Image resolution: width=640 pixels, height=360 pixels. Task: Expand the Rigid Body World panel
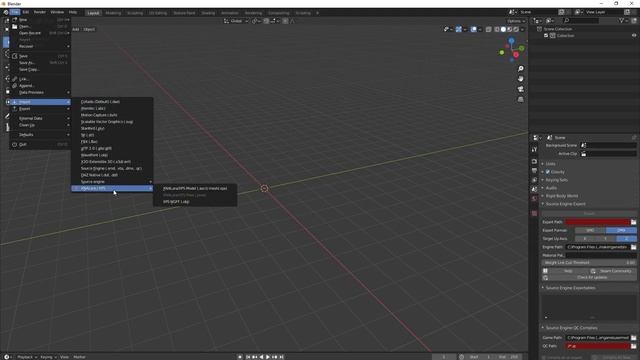[x=561, y=196]
